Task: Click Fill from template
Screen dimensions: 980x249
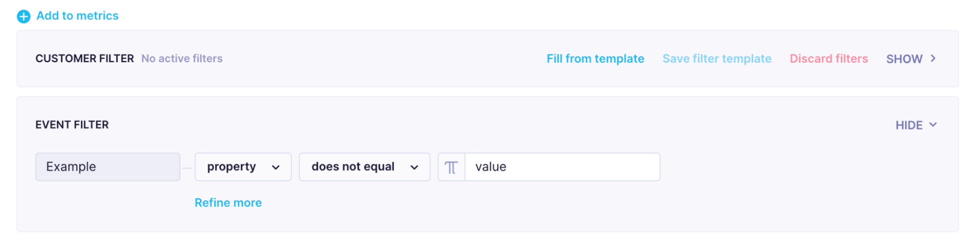Action: pyautogui.click(x=595, y=59)
